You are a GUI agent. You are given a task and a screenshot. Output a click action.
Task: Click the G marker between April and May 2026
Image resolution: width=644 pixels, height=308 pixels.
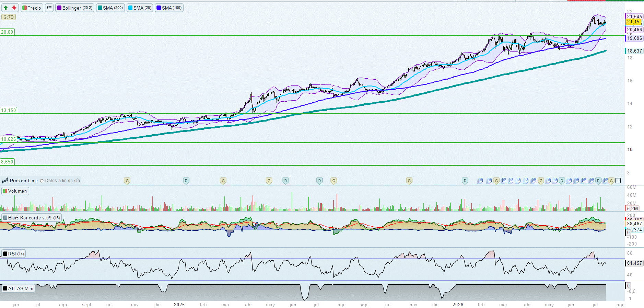click(x=541, y=181)
